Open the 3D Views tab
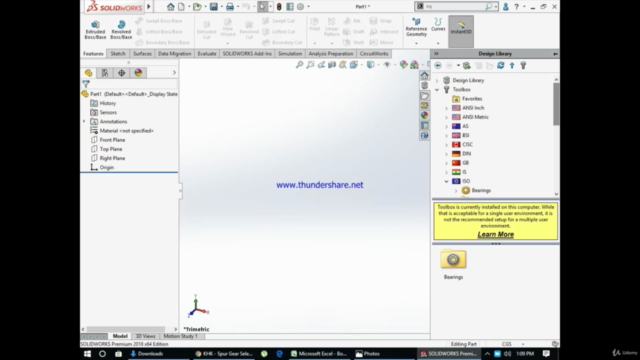 point(145,336)
